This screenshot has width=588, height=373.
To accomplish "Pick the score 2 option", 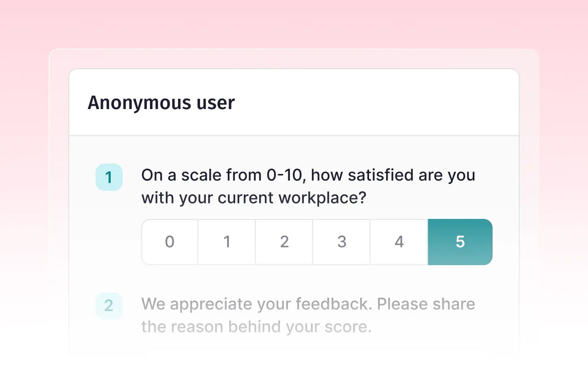I will (284, 242).
